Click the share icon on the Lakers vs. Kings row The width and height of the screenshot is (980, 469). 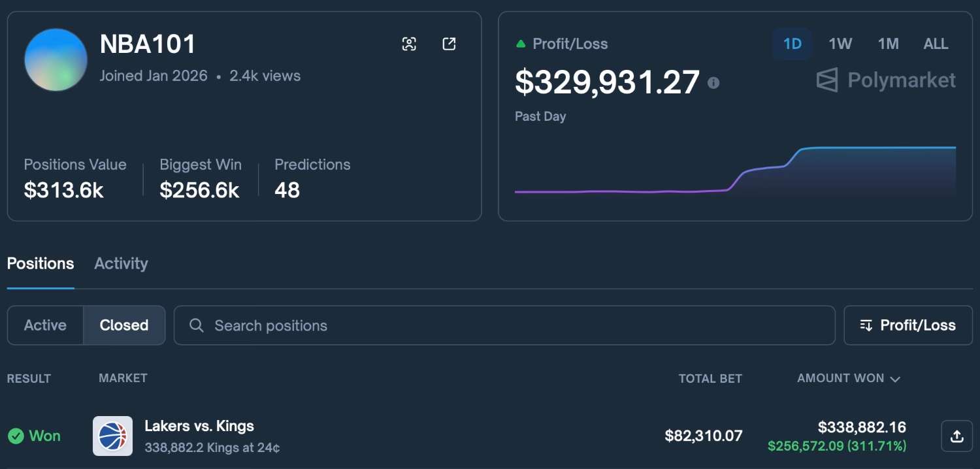pos(956,436)
